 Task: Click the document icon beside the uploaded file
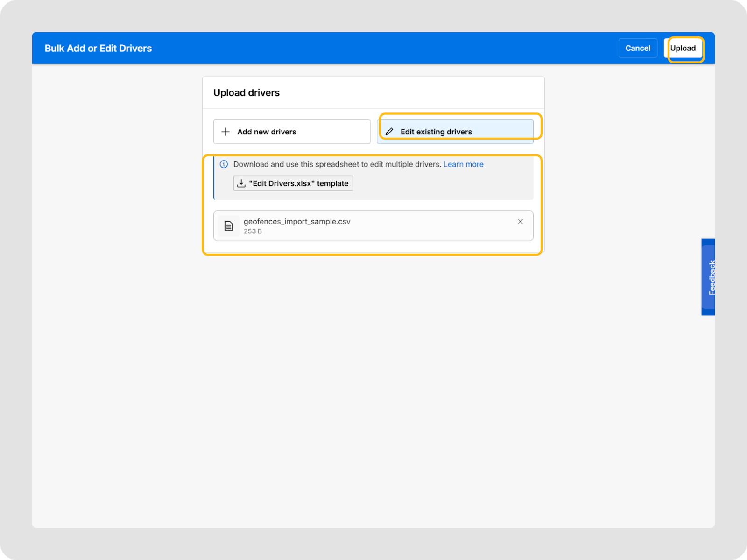click(x=229, y=226)
